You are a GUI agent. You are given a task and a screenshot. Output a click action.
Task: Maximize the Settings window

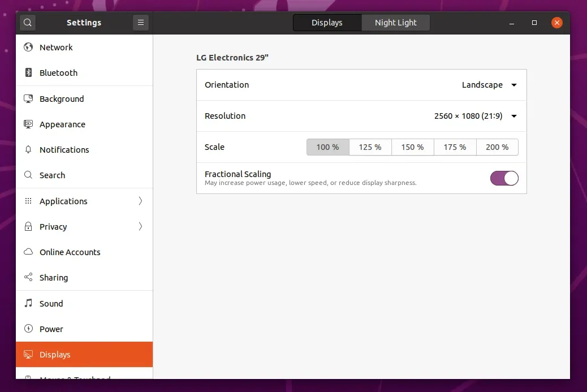[534, 23]
